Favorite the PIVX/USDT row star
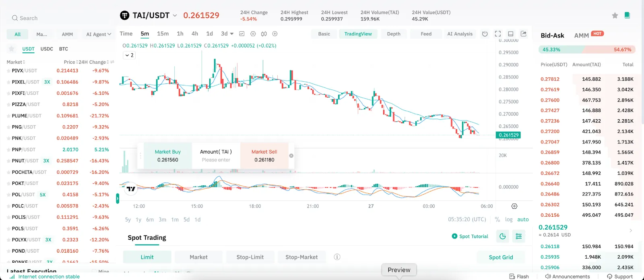The width and height of the screenshot is (644, 280). [x=8, y=71]
